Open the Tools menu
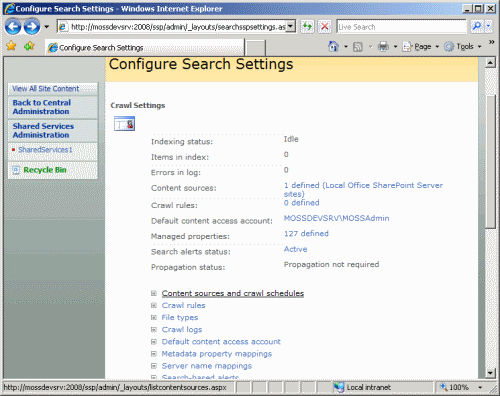 tap(463, 47)
